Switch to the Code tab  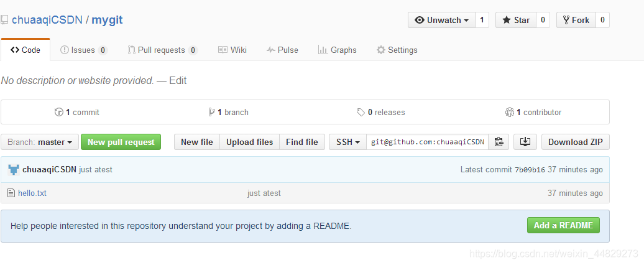25,50
